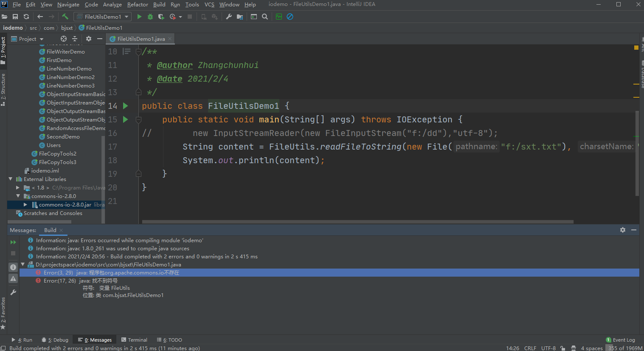Viewport: 644px width, 351px height.
Task: Navigate back with the left arrow
Action: [40, 17]
